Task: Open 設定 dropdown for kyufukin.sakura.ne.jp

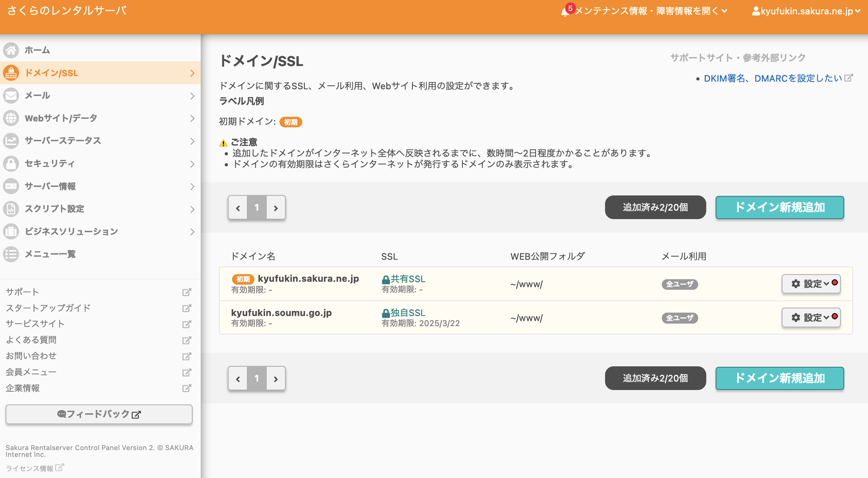Action: (x=810, y=284)
